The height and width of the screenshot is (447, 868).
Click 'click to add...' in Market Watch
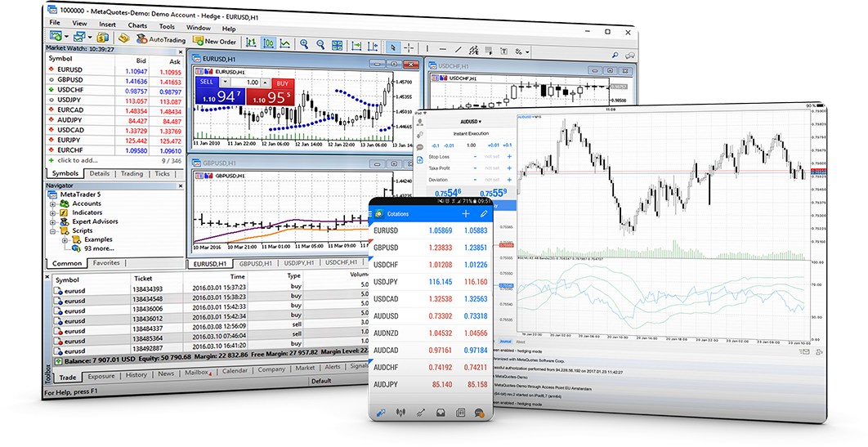click(x=78, y=160)
